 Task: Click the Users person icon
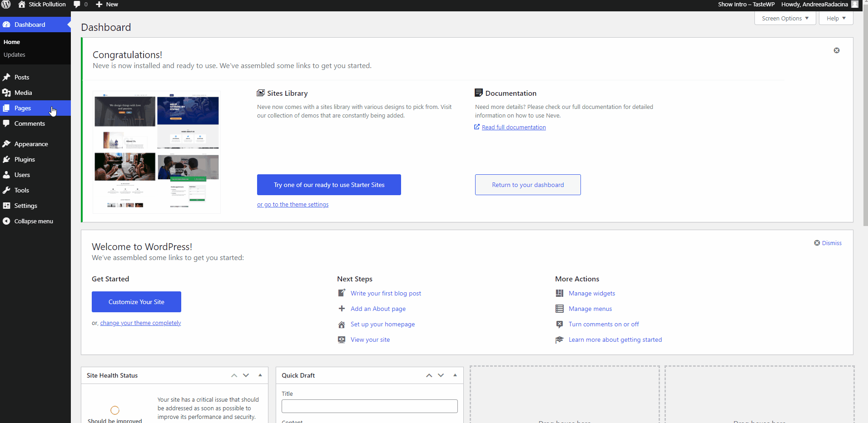pos(6,175)
